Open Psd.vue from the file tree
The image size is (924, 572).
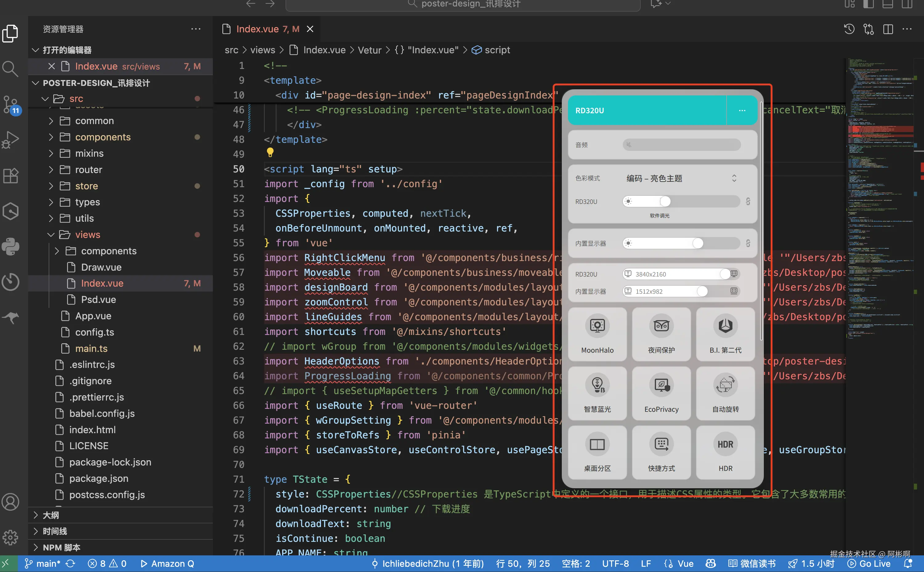pyautogui.click(x=98, y=300)
